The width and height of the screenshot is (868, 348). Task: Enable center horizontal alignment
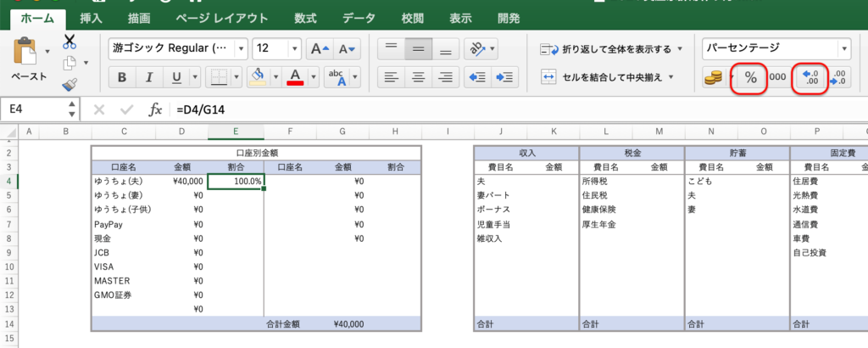tap(418, 77)
